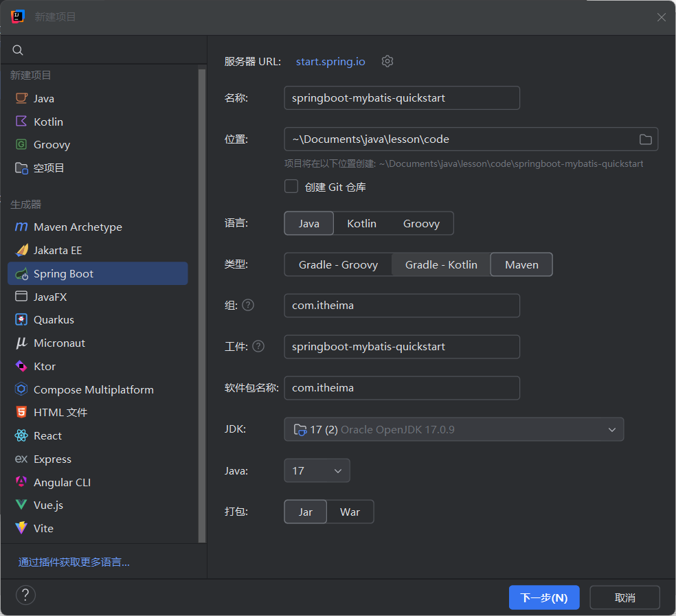
Task: Click the JavaFX window icon
Action: (21, 296)
